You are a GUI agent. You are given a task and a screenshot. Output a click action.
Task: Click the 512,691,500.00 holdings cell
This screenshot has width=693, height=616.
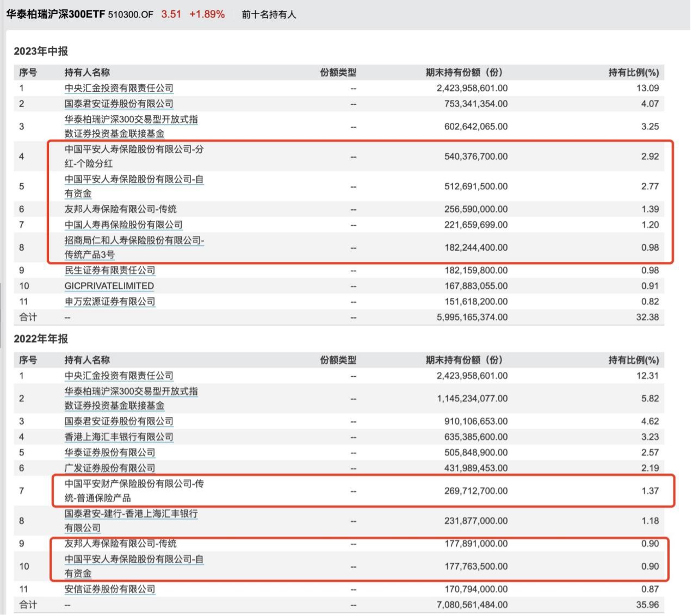click(476, 186)
